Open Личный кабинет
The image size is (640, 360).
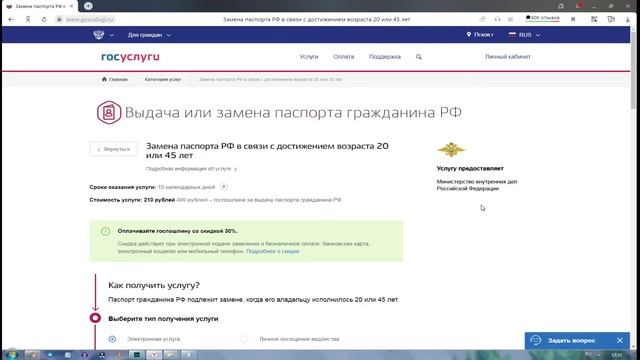[508, 57]
